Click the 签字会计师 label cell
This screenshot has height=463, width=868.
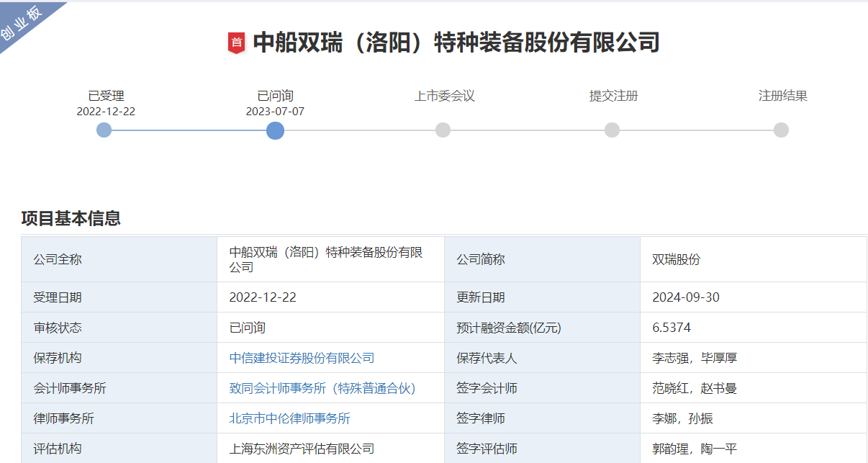point(542,388)
